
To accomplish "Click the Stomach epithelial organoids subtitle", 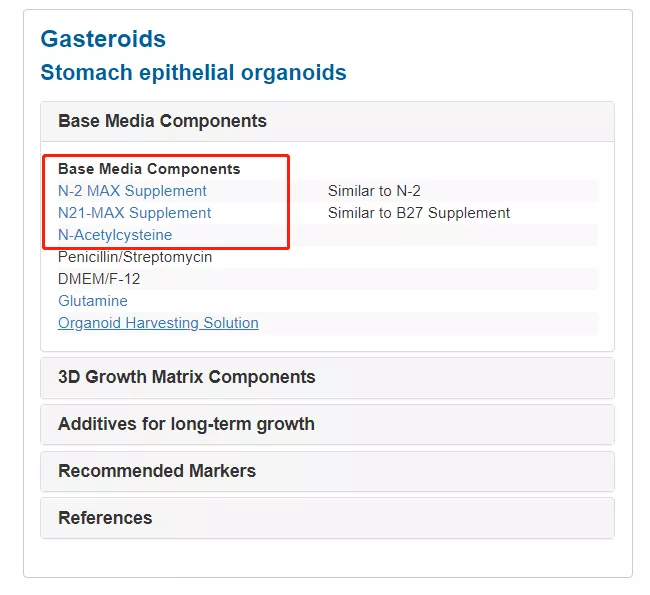I will [193, 73].
